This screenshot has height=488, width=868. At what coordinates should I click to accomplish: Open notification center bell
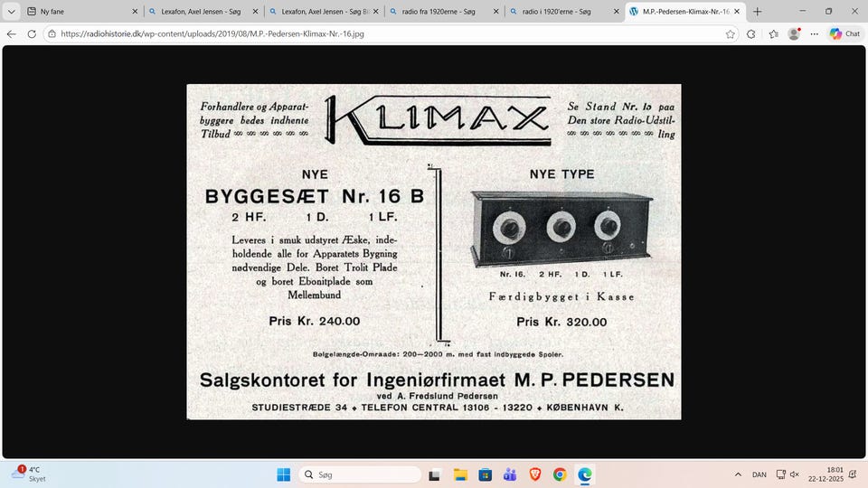[853, 474]
